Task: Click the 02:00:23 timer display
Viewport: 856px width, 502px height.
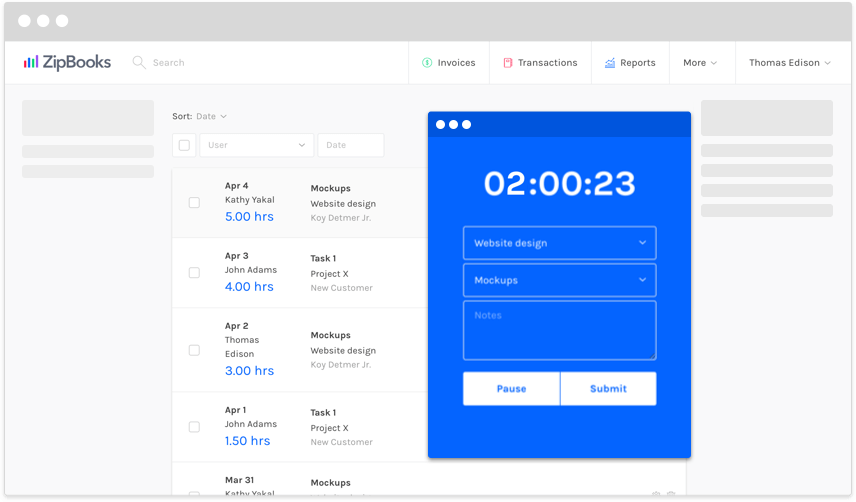Action: (560, 183)
